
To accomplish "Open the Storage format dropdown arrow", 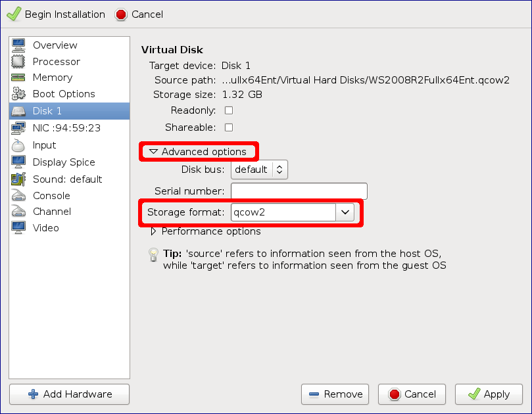I will click(x=345, y=212).
